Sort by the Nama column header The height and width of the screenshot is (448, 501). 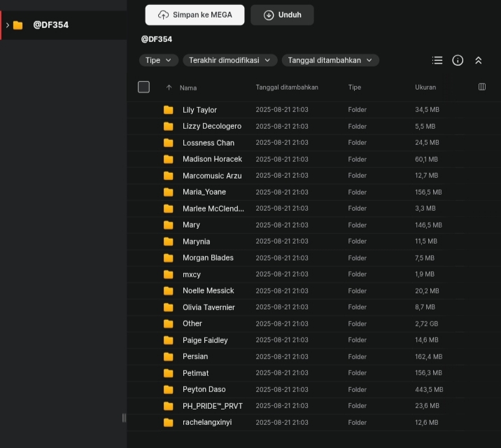(x=188, y=88)
